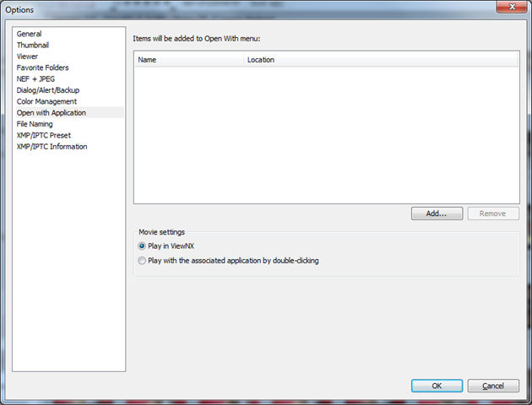Select the Viewer category
This screenshot has height=405, width=532.
click(x=27, y=57)
